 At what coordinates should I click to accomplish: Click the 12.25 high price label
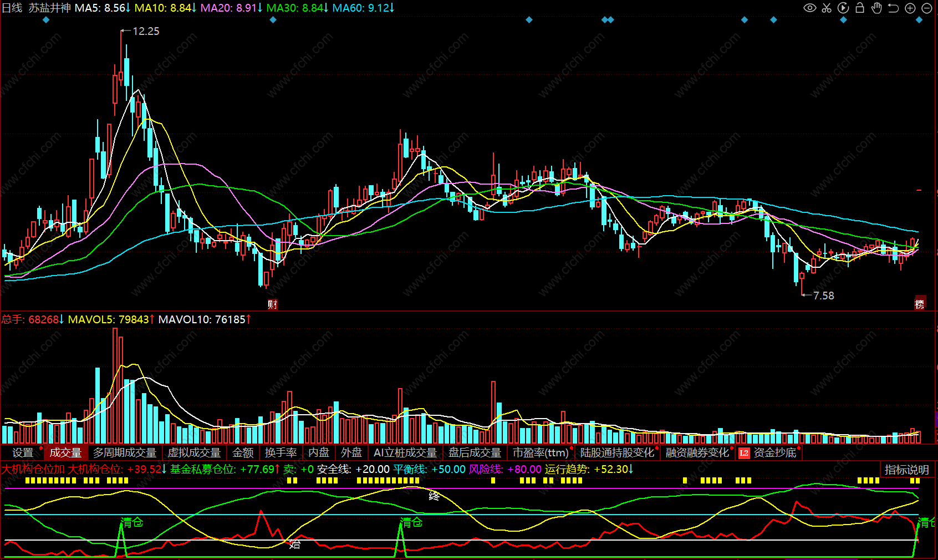(146, 32)
